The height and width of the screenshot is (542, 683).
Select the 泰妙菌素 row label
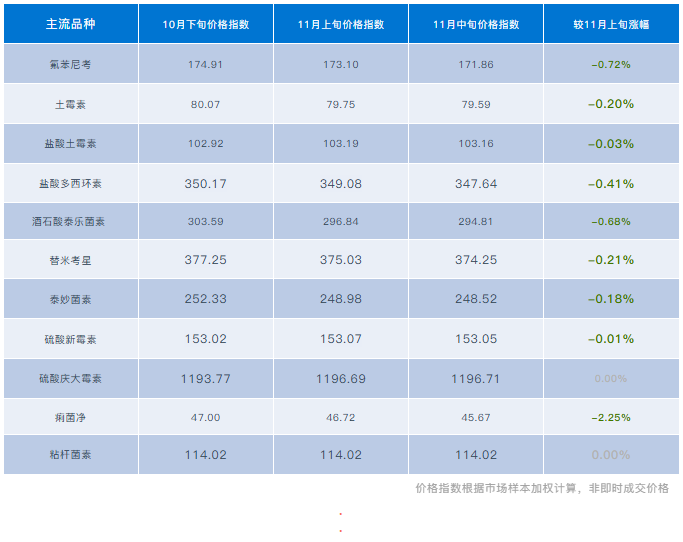69,300
